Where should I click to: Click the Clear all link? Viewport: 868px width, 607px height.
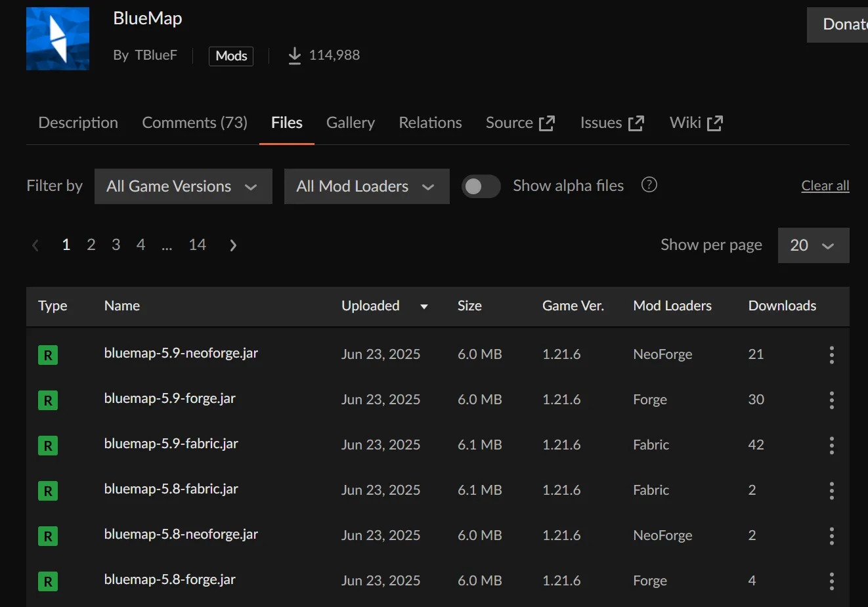pos(825,186)
